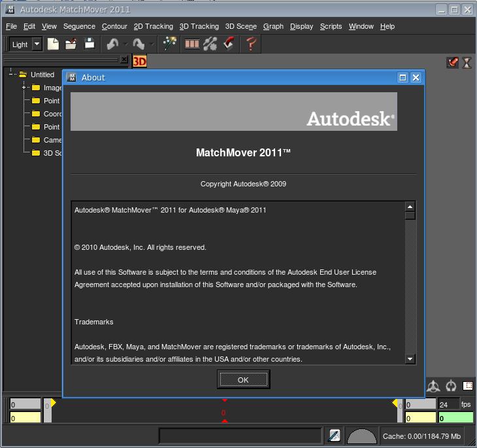This screenshot has height=448, width=477.
Task: Click the license text scrollbar thumb
Action: tap(410, 216)
